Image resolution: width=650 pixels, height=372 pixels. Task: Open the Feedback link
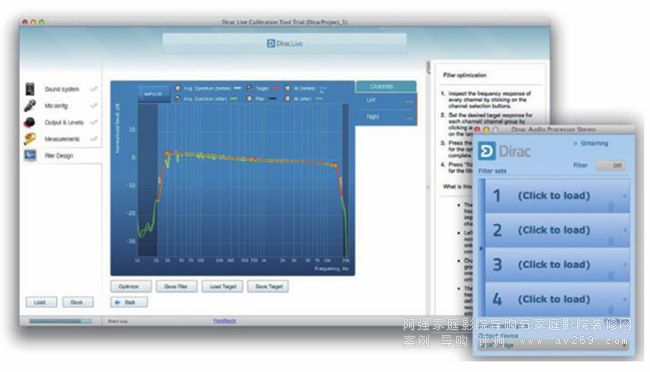pyautogui.click(x=225, y=321)
